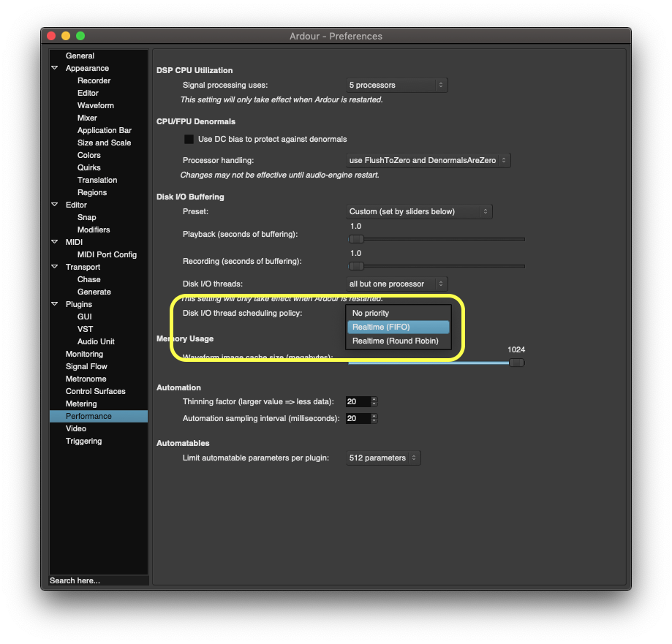Open Limit automatable parameters dropdown
672x644 pixels.
(x=383, y=458)
